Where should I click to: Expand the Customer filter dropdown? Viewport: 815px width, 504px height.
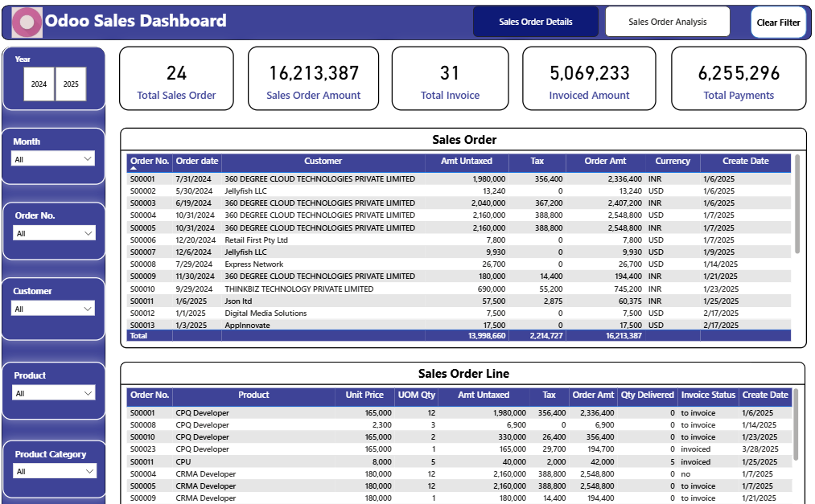(53, 309)
